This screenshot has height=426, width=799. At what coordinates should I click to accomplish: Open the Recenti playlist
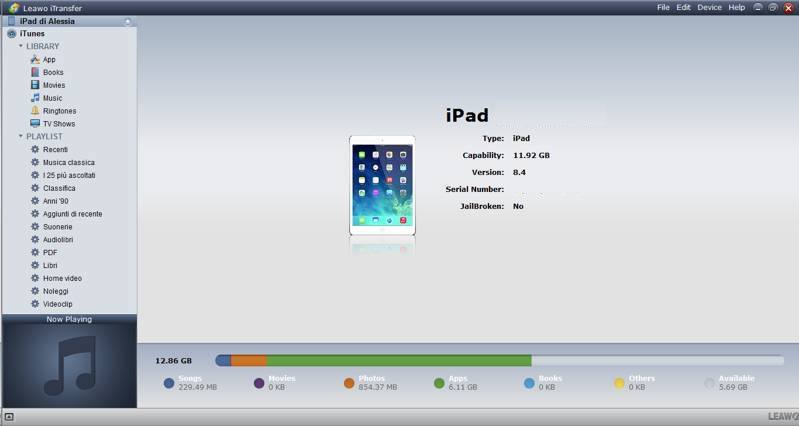click(55, 150)
